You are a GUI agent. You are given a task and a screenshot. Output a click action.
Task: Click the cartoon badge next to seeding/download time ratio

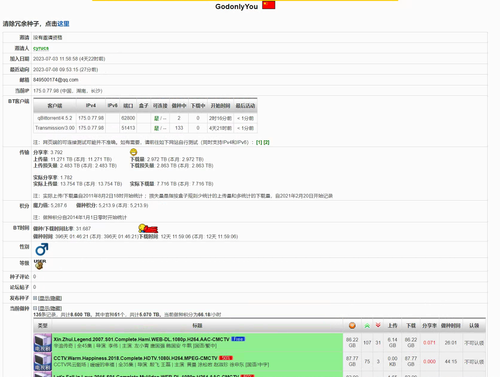point(148,228)
